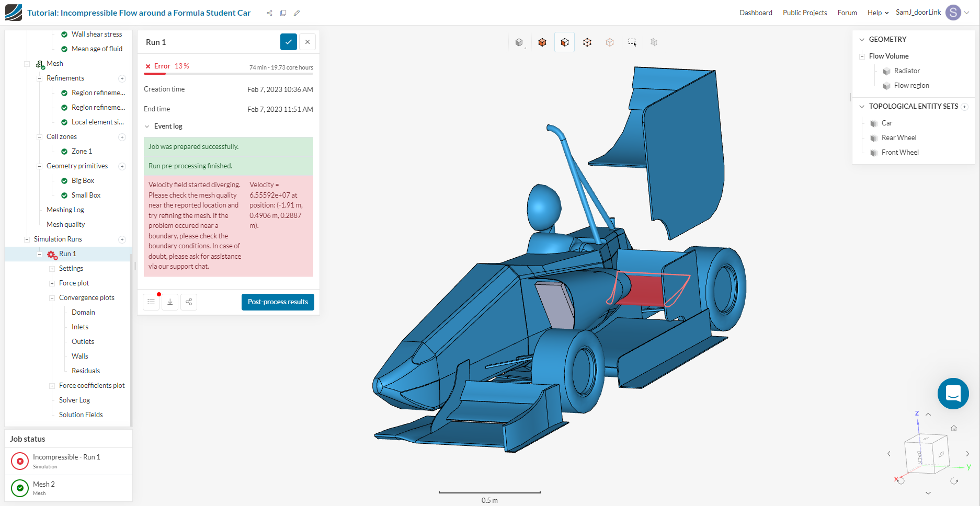Edit the project title with pencil icon
The width and height of the screenshot is (980, 506).
[x=297, y=13]
